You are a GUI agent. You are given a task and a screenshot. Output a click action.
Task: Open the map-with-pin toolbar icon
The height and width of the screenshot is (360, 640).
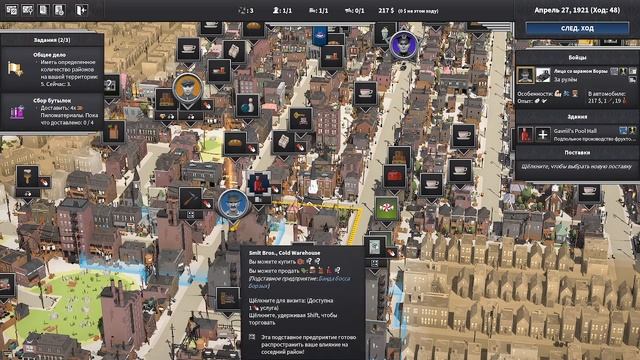(x=28, y=10)
